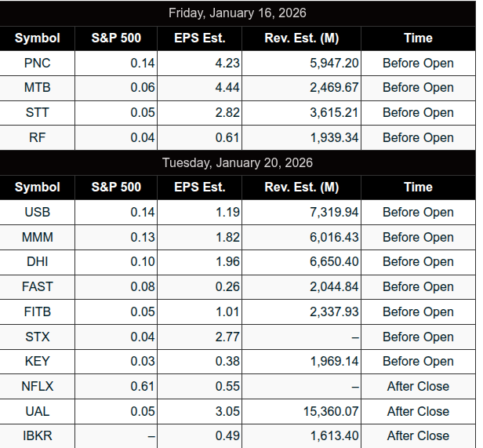Click the PNC ticker symbol
The width and height of the screenshot is (483, 448).
(x=37, y=63)
